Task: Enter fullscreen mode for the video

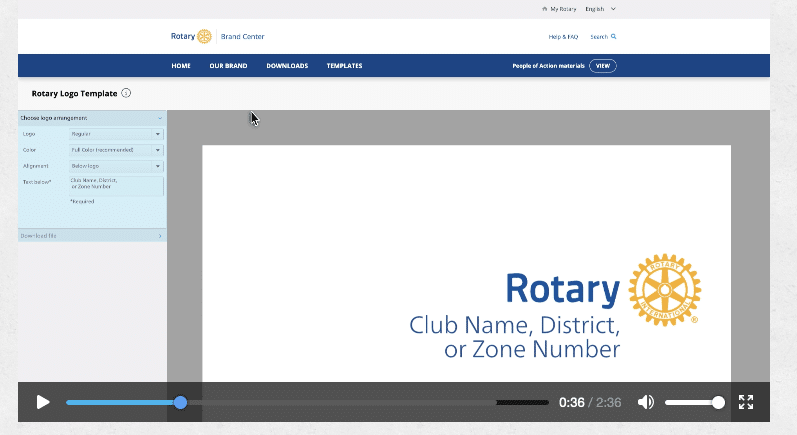Action: (x=746, y=402)
